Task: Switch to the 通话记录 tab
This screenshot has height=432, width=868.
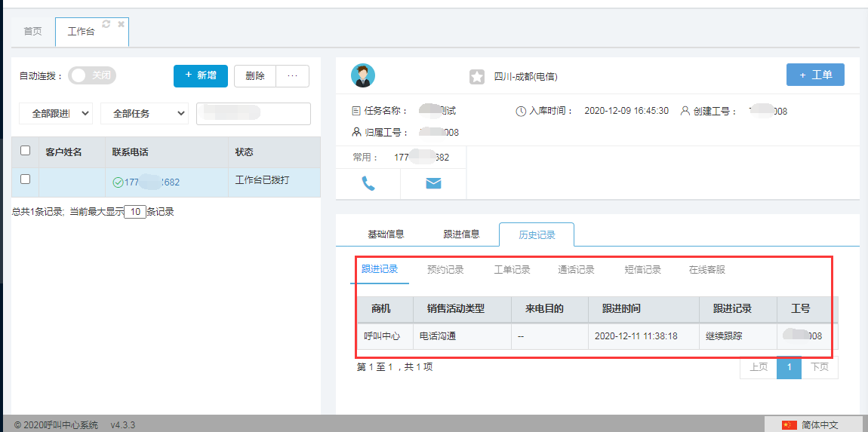Action: [x=576, y=269]
